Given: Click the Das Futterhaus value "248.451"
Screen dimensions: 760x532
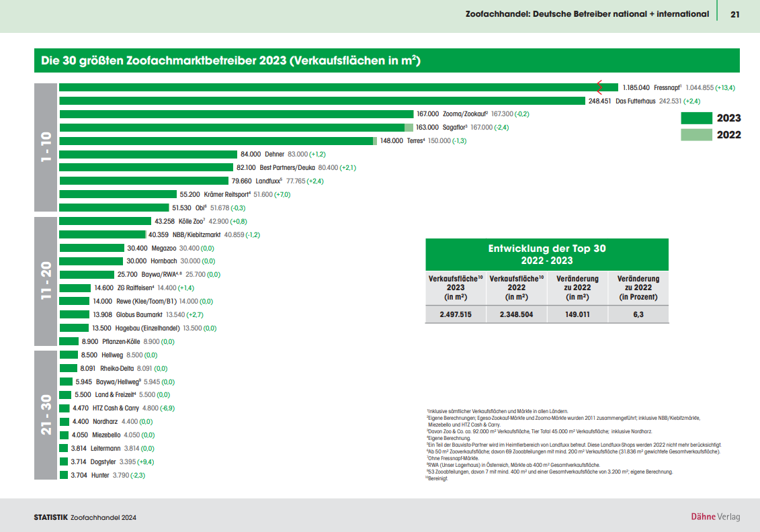Looking at the screenshot, I should coord(599,101).
